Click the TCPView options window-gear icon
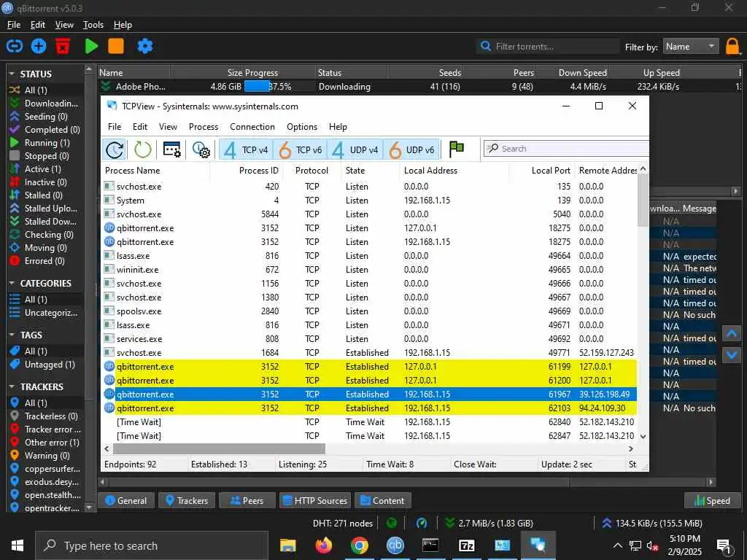This screenshot has height=560, width=747. click(172, 149)
